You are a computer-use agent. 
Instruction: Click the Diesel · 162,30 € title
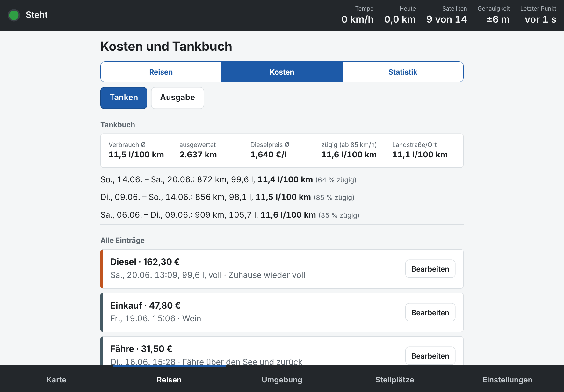pyautogui.click(x=145, y=262)
